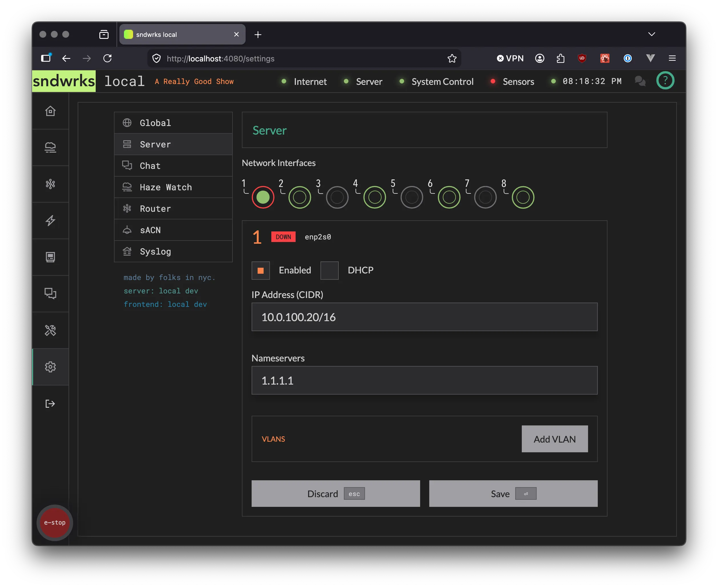Open the Global settings section
This screenshot has width=718, height=588.
click(173, 123)
